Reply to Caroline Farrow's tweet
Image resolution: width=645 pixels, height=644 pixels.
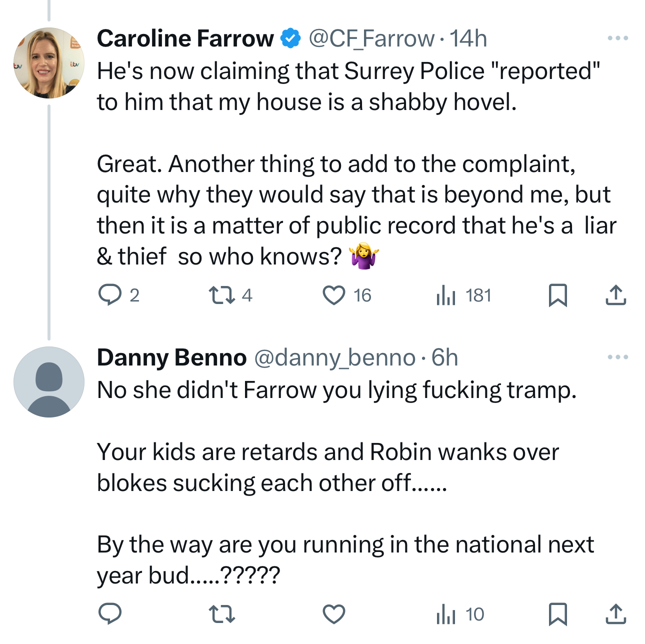coord(110,295)
